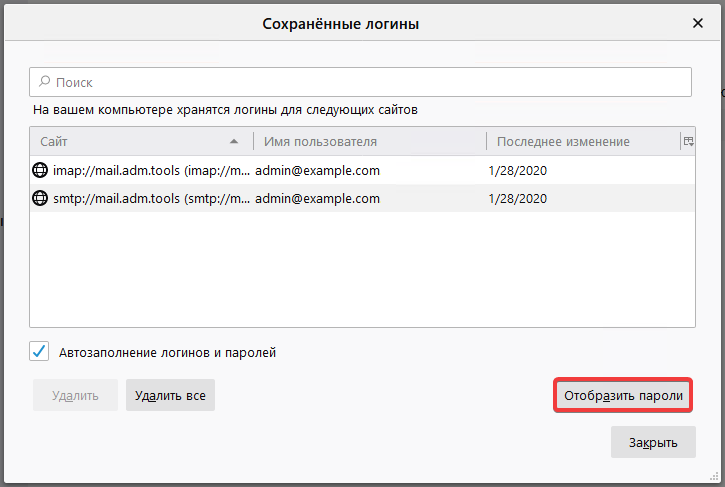Close the dialog with the X icon

coord(697,22)
